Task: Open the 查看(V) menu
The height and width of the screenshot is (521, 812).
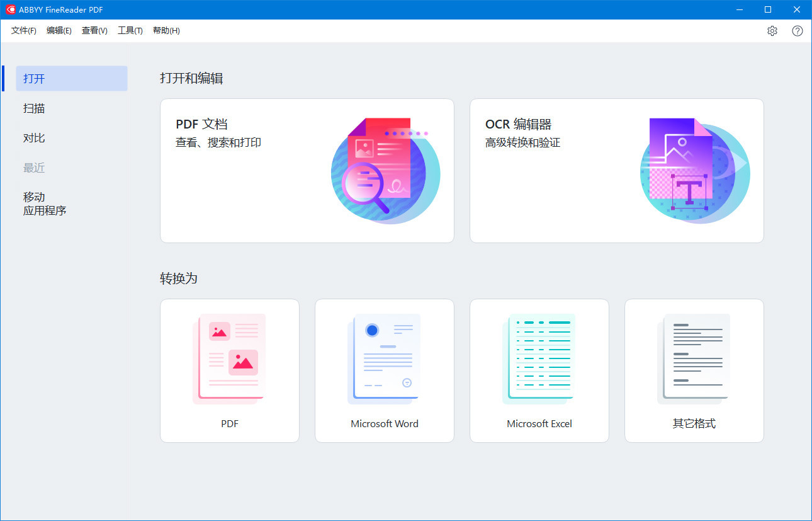Action: [94, 31]
